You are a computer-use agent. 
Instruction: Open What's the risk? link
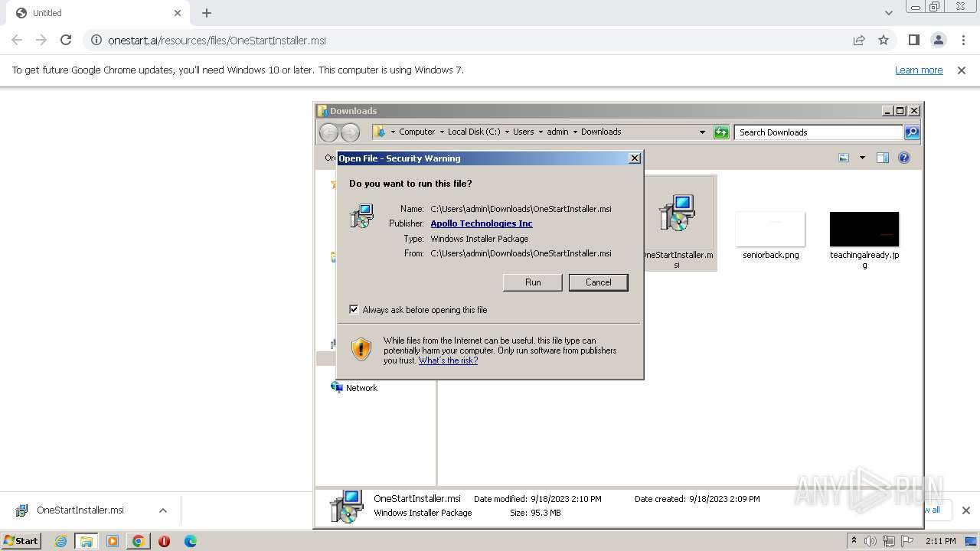pos(448,360)
